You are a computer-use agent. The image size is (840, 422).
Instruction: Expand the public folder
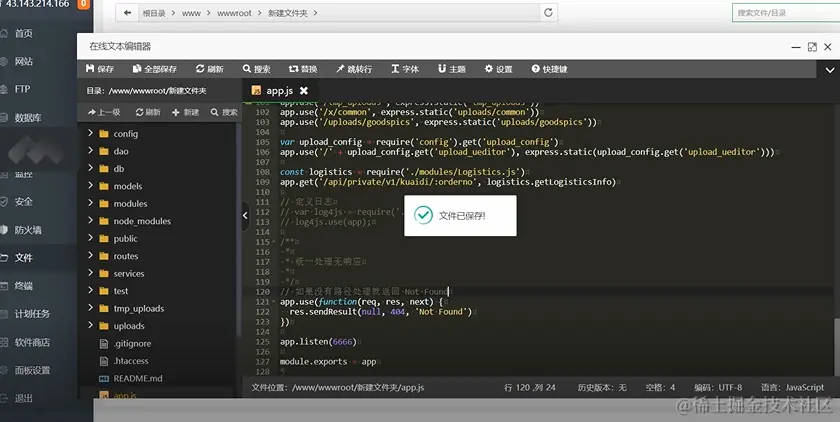coord(91,238)
